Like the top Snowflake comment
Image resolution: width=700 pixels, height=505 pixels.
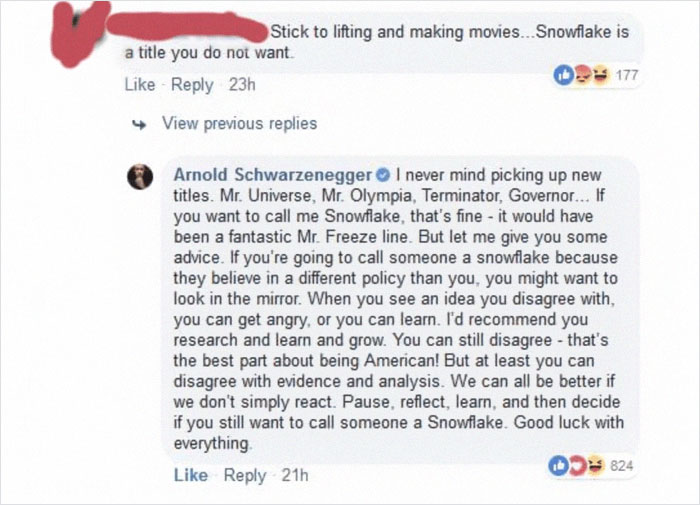coord(139,85)
